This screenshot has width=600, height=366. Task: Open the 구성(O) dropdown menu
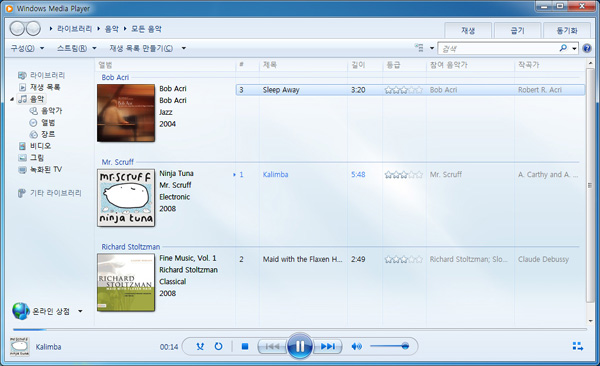click(x=27, y=48)
